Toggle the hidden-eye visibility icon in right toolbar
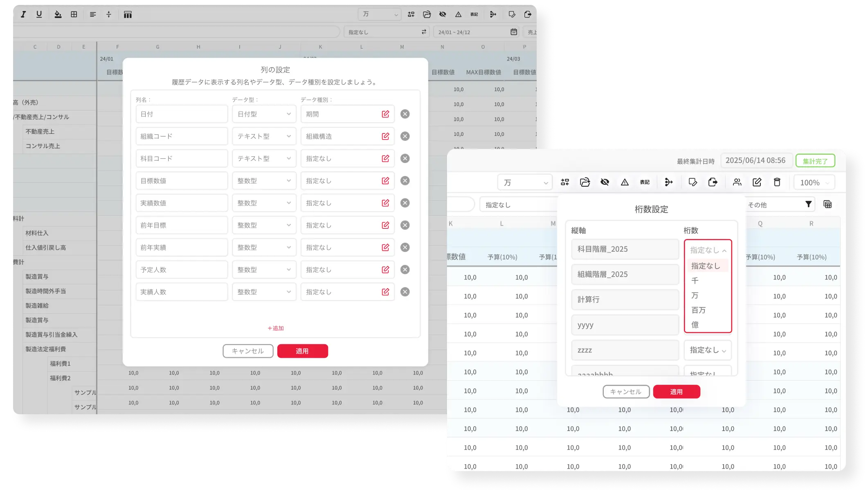868x492 pixels. [605, 182]
